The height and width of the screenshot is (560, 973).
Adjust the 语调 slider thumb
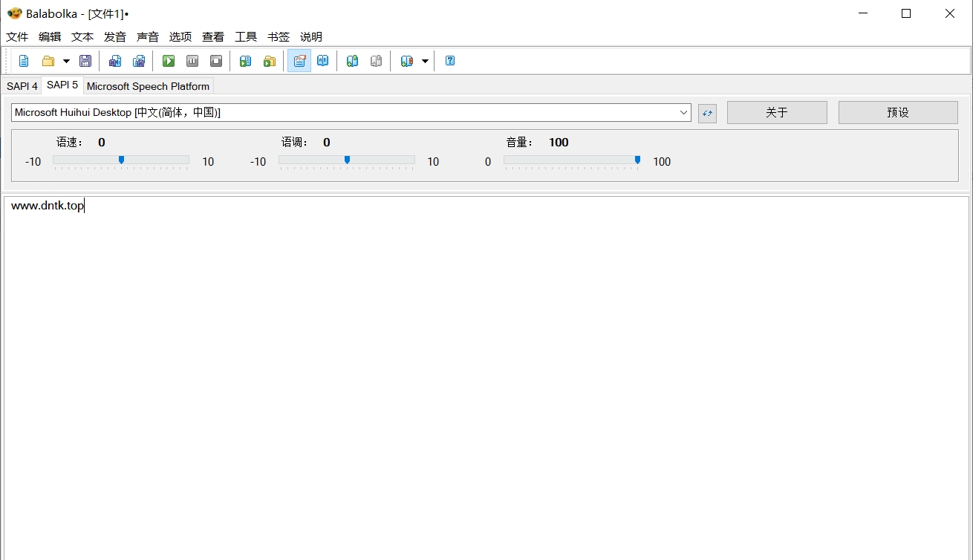347,160
